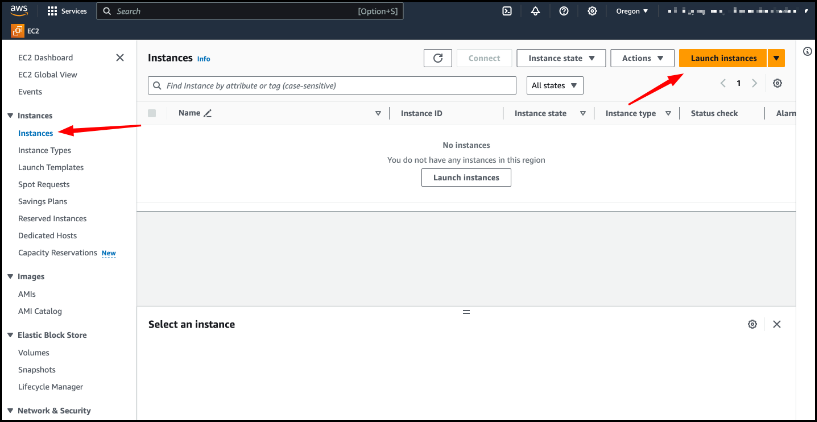Select Instances in sidebar

(x=35, y=133)
